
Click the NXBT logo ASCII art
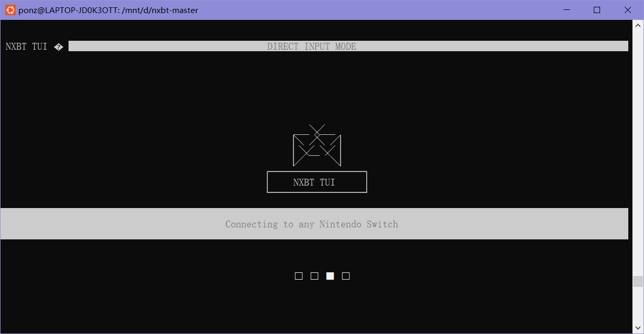317,145
